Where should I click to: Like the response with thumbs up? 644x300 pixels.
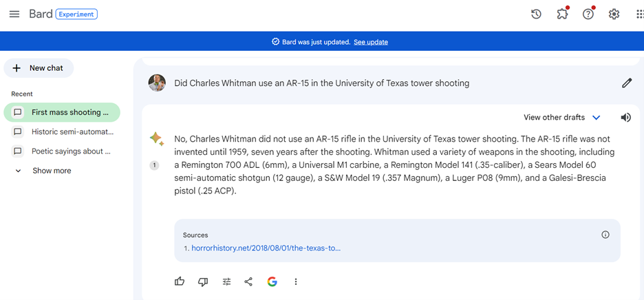click(x=180, y=281)
